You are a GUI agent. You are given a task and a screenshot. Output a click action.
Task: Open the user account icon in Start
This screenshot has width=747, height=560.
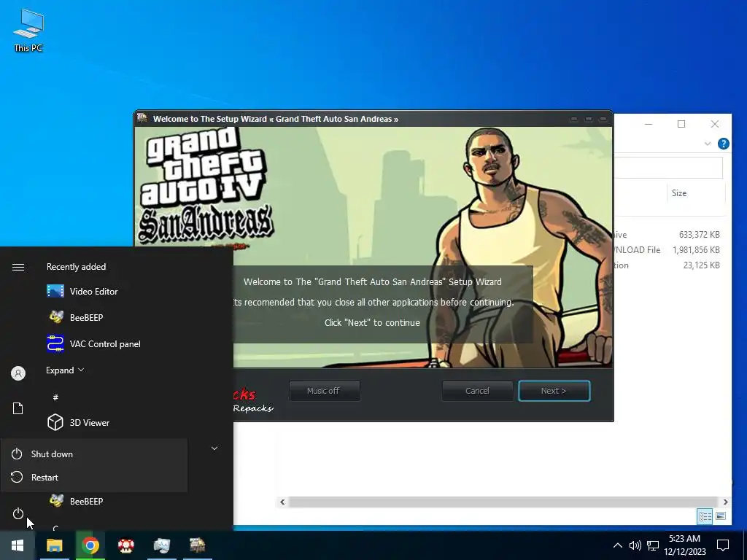18,373
